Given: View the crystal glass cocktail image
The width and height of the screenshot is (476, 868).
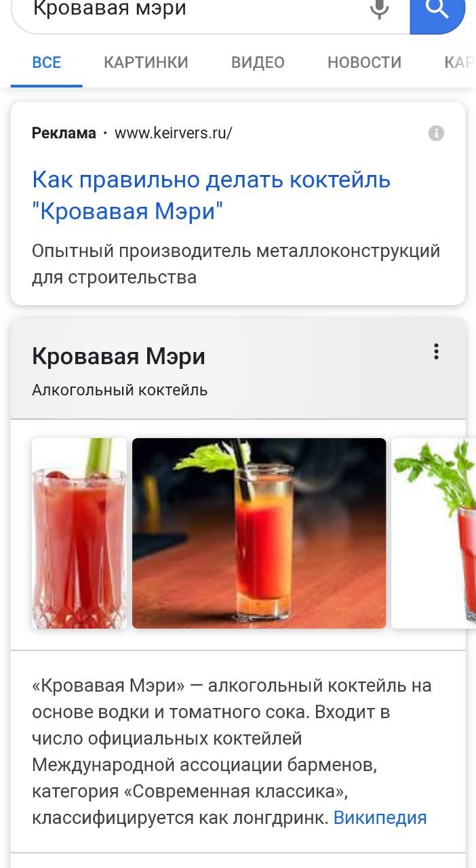Looking at the screenshot, I should point(79,533).
